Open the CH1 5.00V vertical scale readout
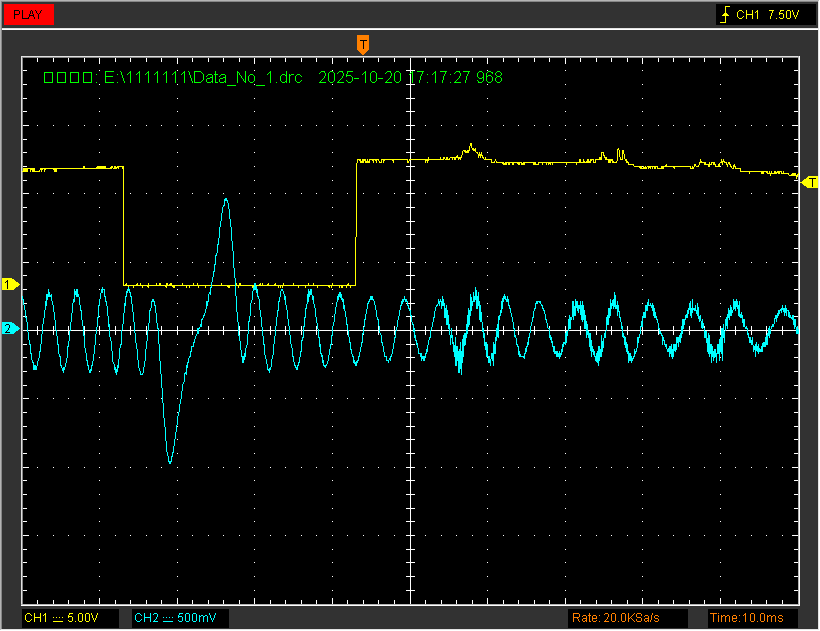The height and width of the screenshot is (631, 820). 70,618
